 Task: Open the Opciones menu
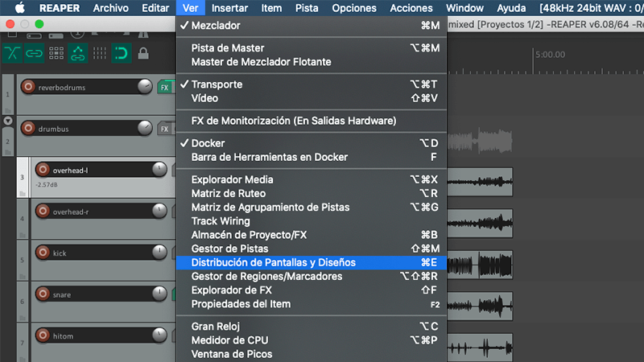coord(354,8)
